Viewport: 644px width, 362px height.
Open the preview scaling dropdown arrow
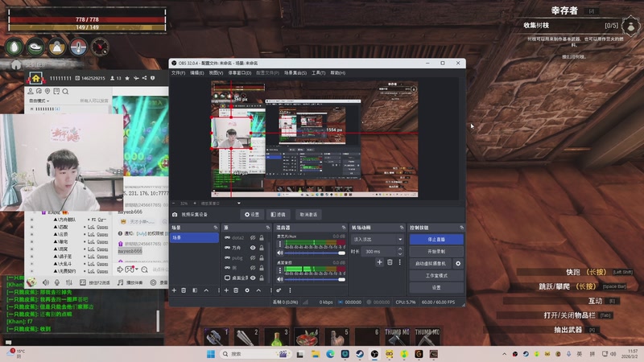238,204
